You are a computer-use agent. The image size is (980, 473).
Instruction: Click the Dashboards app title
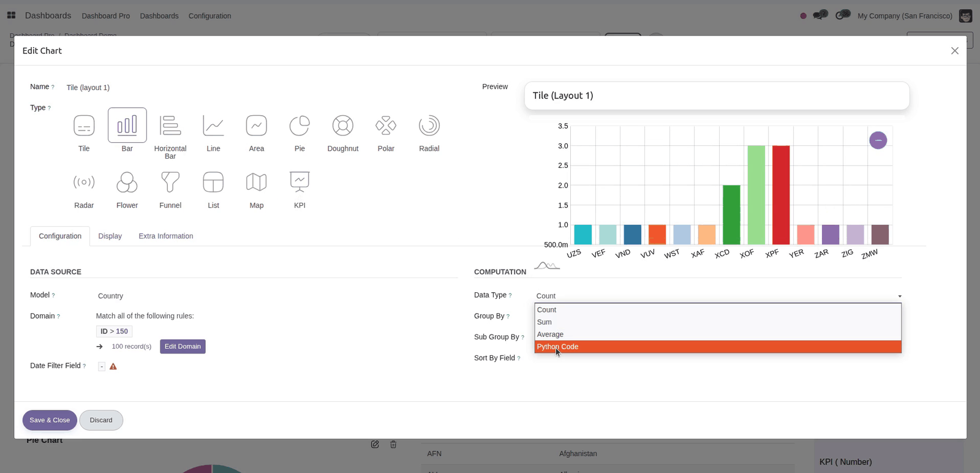(48, 15)
